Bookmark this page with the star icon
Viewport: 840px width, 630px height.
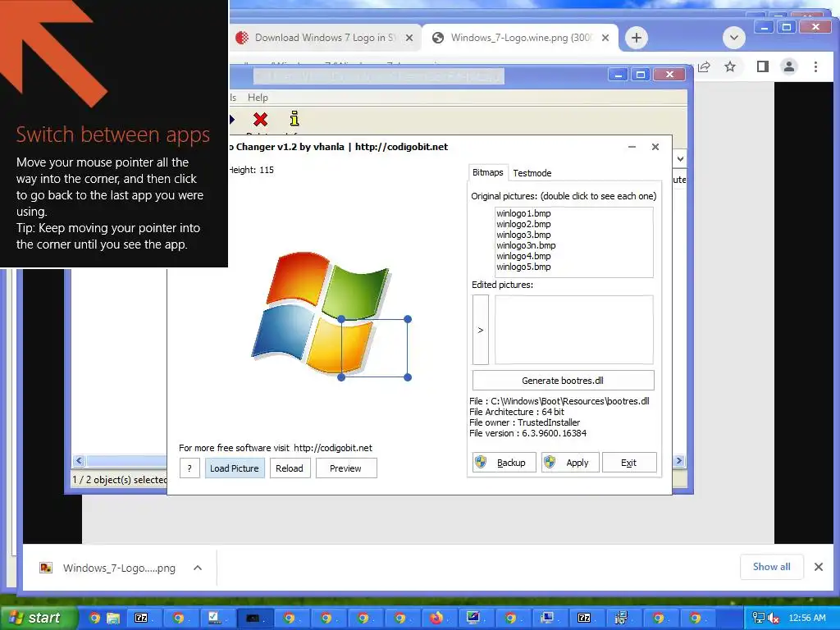729,66
